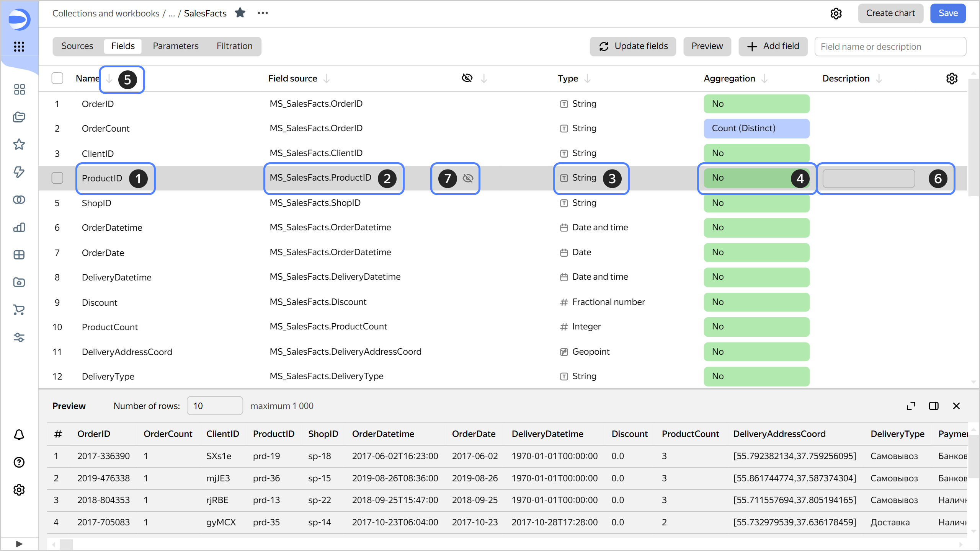Open the sliders settings icon in sidebar
The height and width of the screenshot is (551, 980).
(x=19, y=337)
